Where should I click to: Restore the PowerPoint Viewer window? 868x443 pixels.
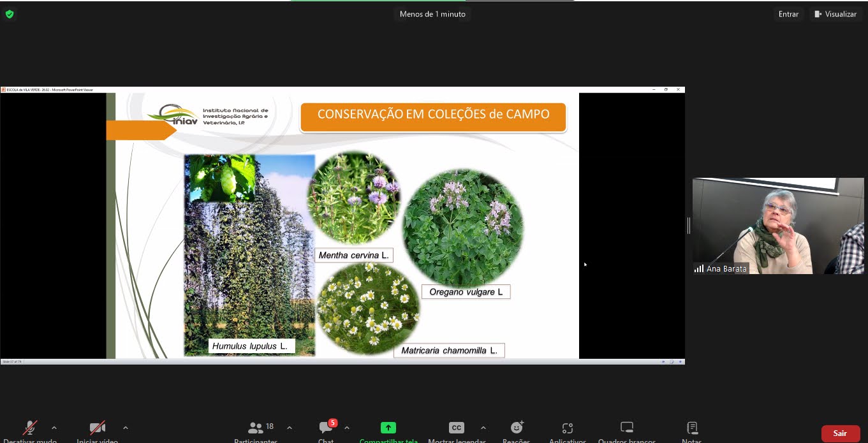click(666, 89)
